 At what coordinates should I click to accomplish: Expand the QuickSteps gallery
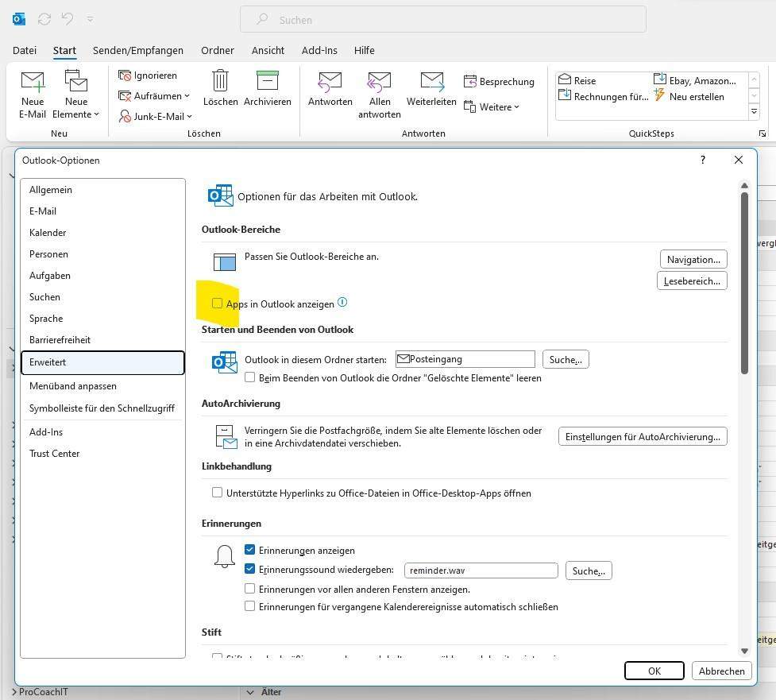coord(754,111)
